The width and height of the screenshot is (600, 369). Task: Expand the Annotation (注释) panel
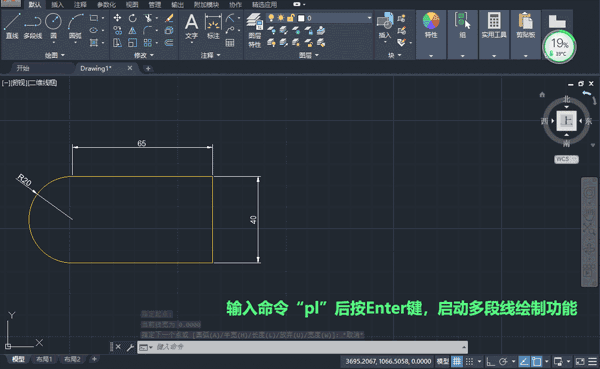[x=210, y=55]
